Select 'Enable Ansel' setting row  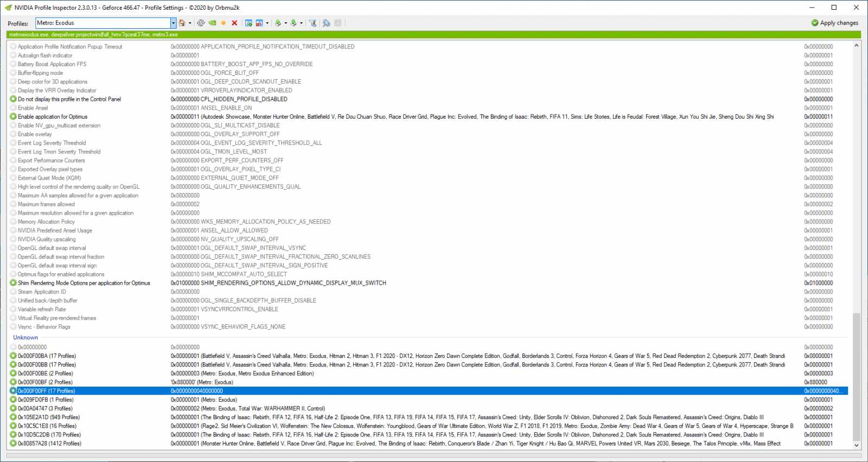429,108
